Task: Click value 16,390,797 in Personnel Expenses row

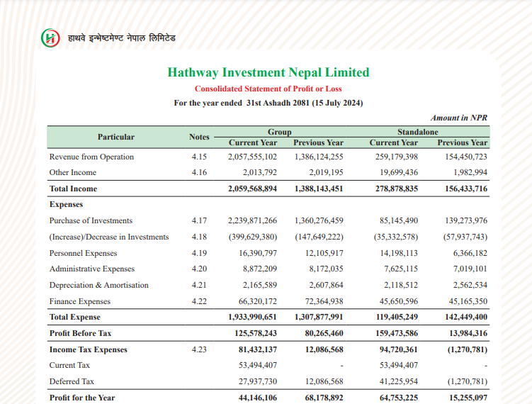Action: (x=258, y=253)
